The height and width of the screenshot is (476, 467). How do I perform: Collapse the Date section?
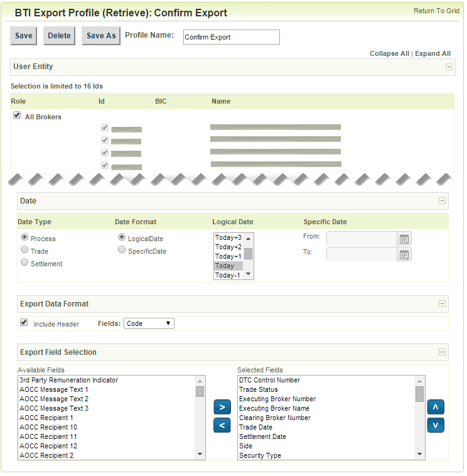pyautogui.click(x=442, y=201)
